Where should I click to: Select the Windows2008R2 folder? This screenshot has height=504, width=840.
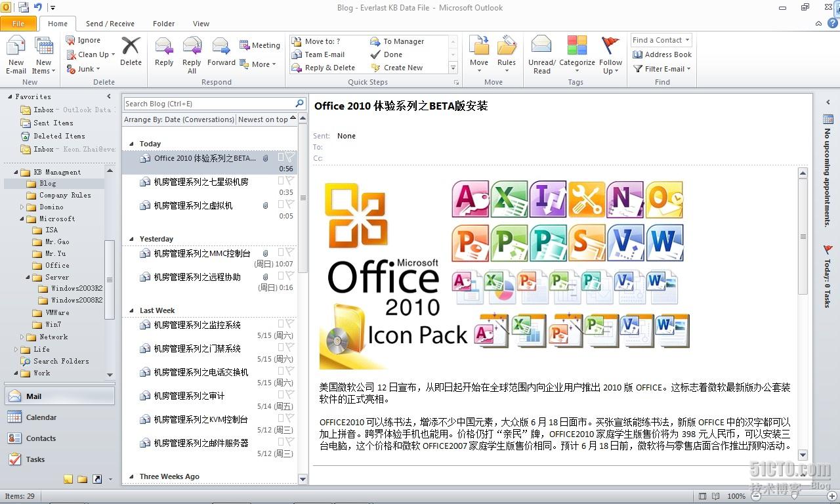[x=77, y=301]
